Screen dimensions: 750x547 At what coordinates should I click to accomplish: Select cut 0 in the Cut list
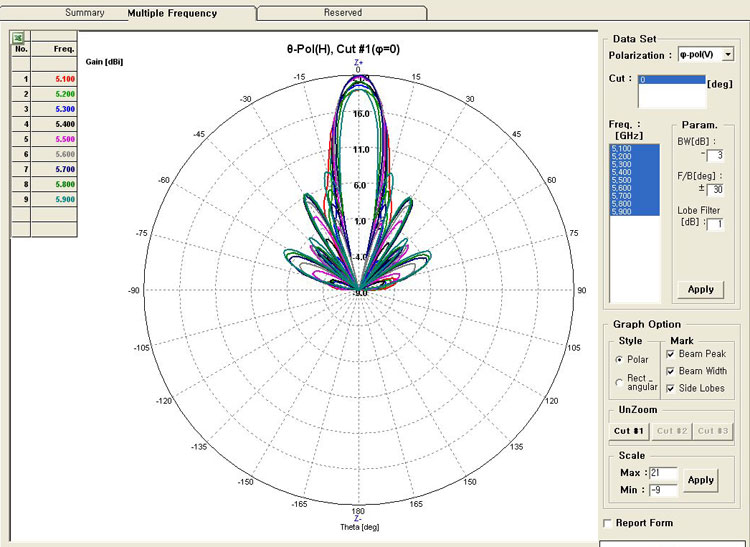[672, 80]
